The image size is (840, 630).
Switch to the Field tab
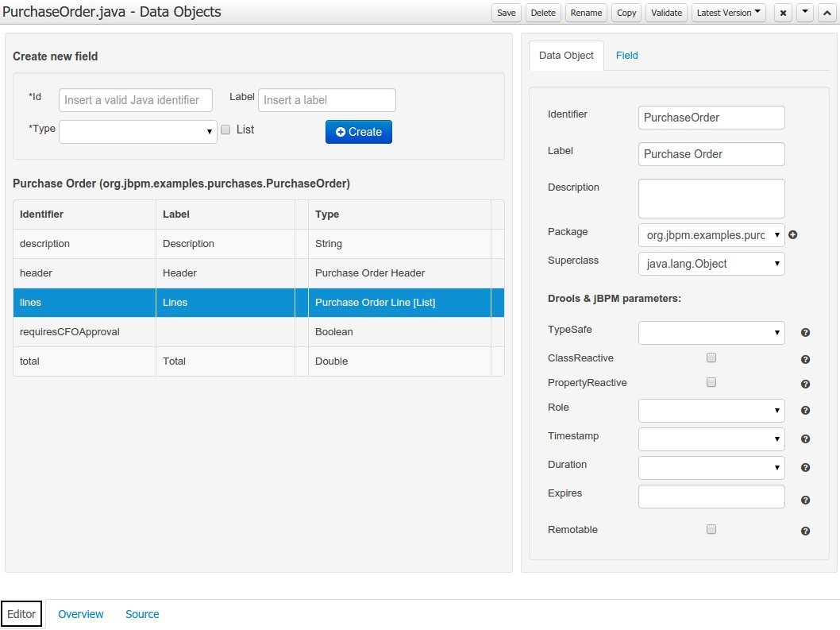[x=626, y=56]
